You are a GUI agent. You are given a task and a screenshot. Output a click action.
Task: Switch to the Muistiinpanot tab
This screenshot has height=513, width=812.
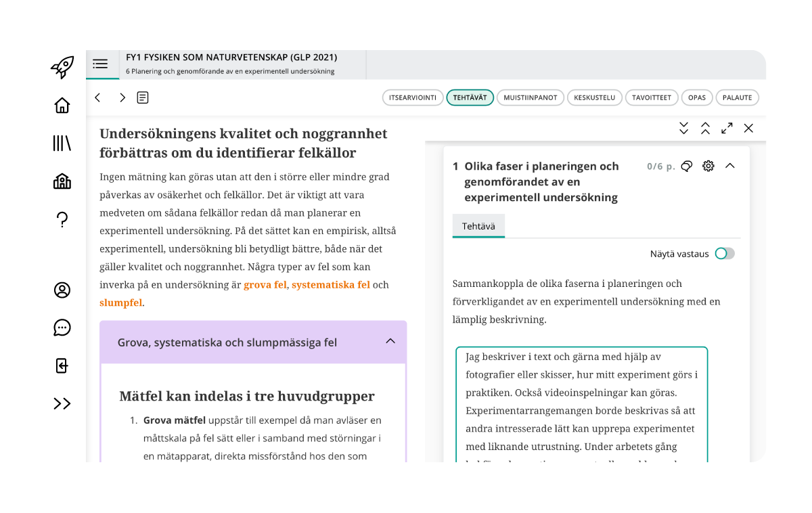(531, 97)
